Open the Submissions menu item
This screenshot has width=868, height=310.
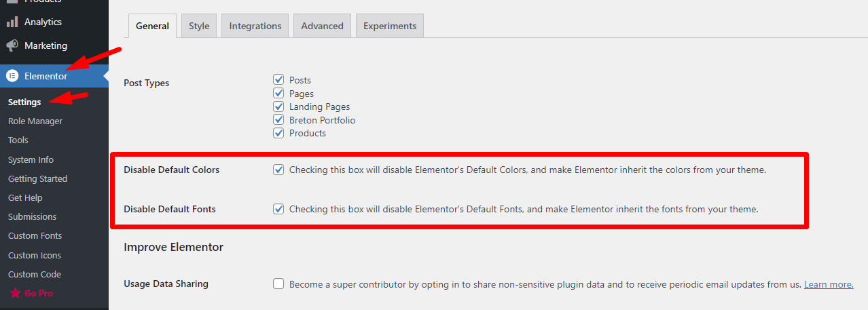pyautogui.click(x=32, y=217)
